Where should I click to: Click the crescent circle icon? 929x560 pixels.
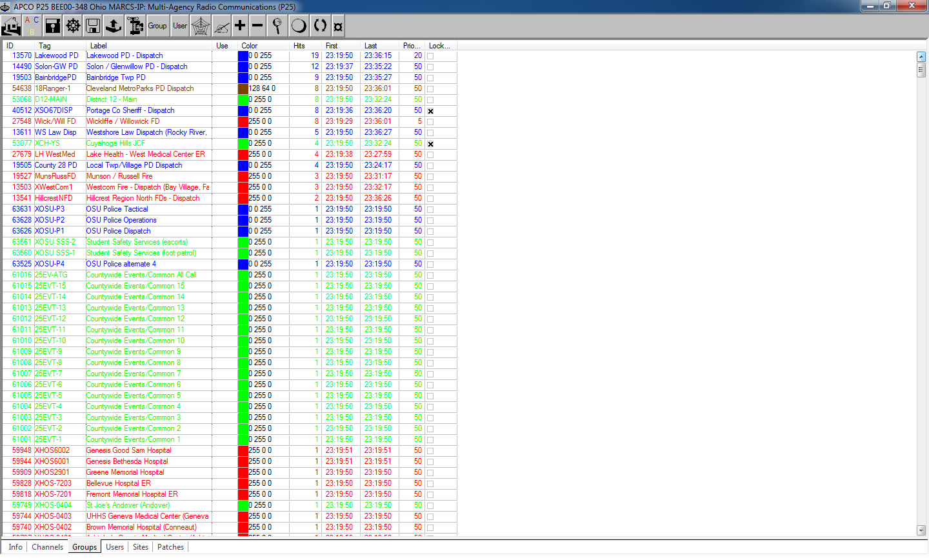(x=299, y=26)
